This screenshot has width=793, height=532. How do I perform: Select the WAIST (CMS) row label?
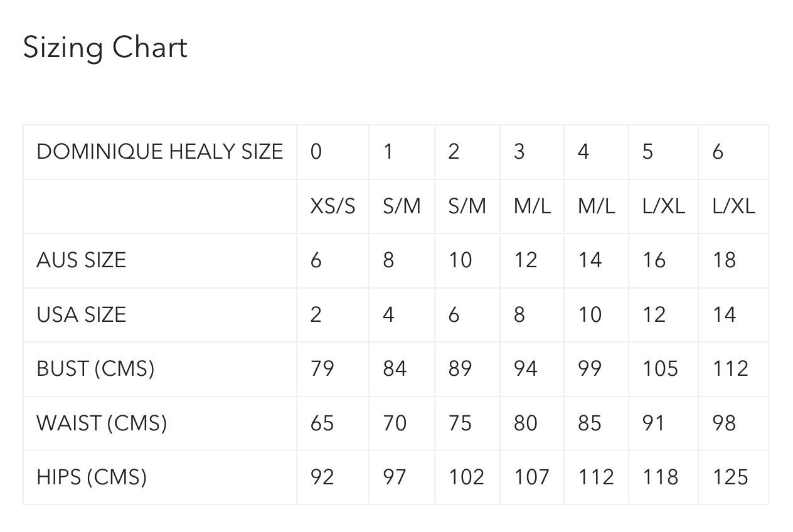tap(102, 423)
